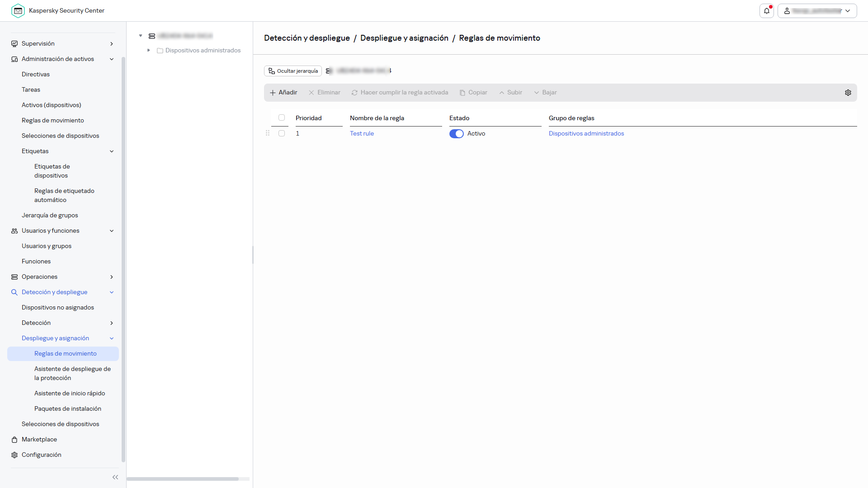Expand the Supervisión menu section
Image resolution: width=868 pixels, height=488 pixels.
point(111,44)
